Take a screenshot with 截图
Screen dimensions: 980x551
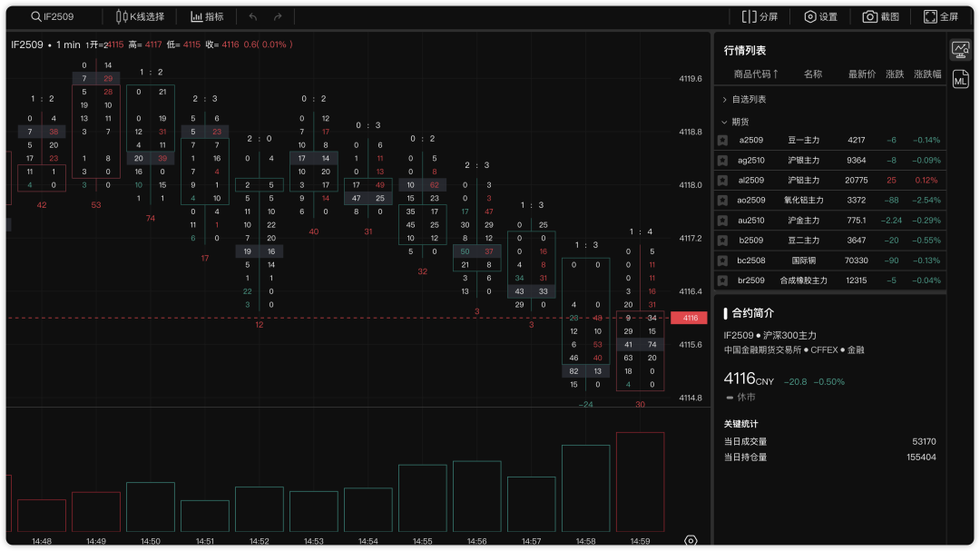click(x=880, y=16)
